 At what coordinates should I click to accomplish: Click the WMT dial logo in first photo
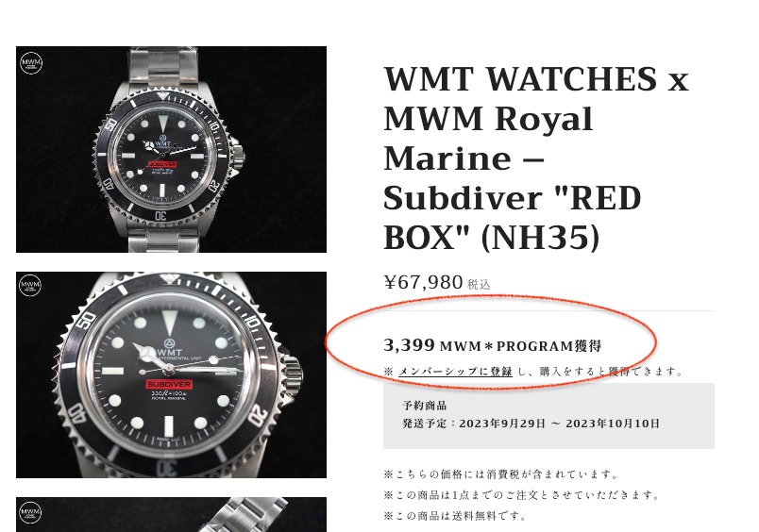pyautogui.click(x=162, y=143)
